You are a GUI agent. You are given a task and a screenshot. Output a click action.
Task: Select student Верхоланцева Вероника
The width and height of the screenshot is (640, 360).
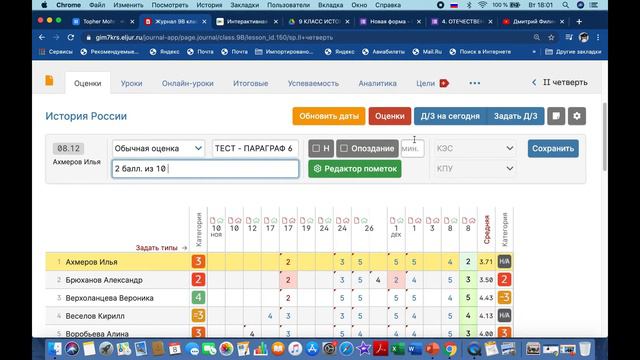point(109,298)
